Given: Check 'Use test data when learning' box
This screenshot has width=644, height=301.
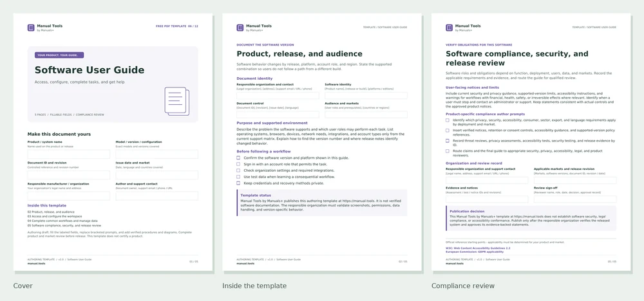Looking at the screenshot, I should point(238,177).
